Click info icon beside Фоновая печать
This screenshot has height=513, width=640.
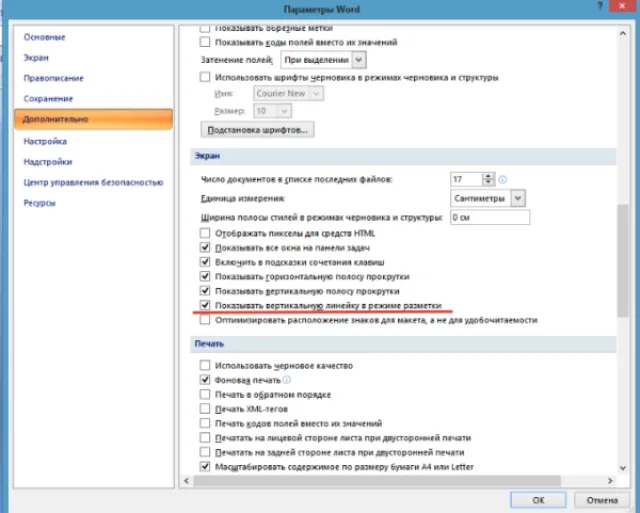[287, 380]
